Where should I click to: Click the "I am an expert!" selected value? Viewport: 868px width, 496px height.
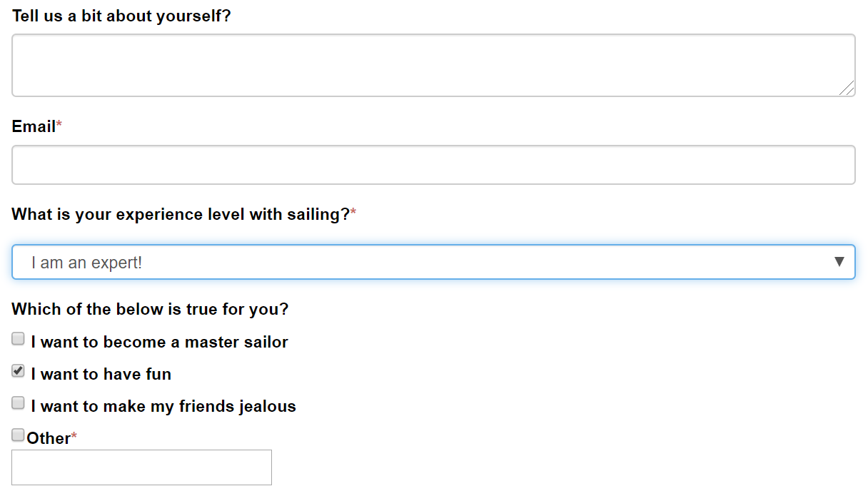87,263
